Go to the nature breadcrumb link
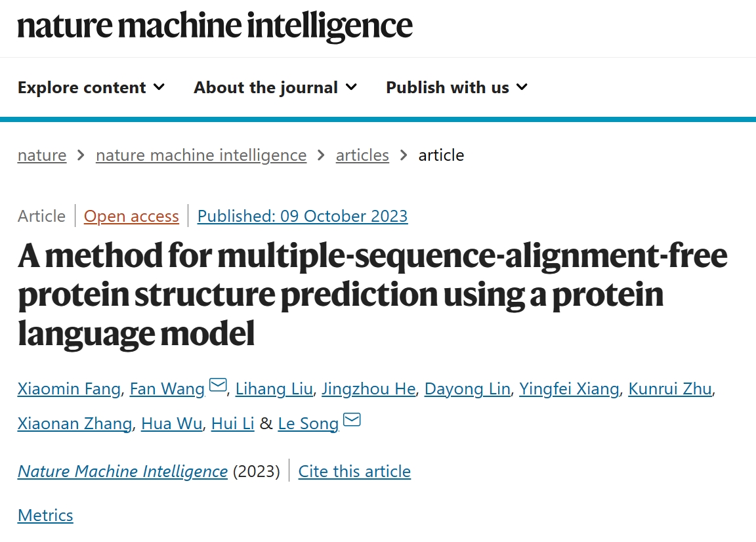Image resolution: width=756 pixels, height=542 pixels. (42, 156)
